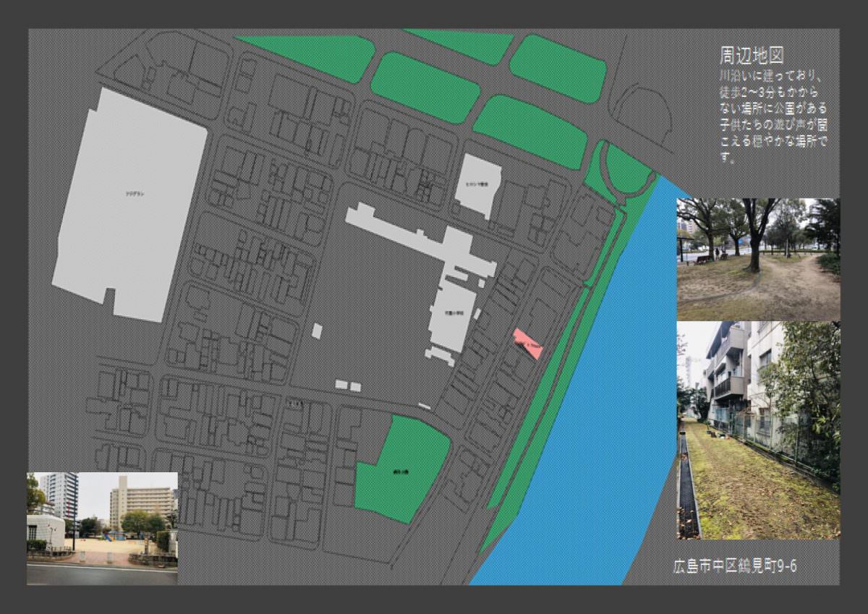The width and height of the screenshot is (868, 614).
Task: Select the rounded green plot beside the bridge
Action: click(626, 171)
